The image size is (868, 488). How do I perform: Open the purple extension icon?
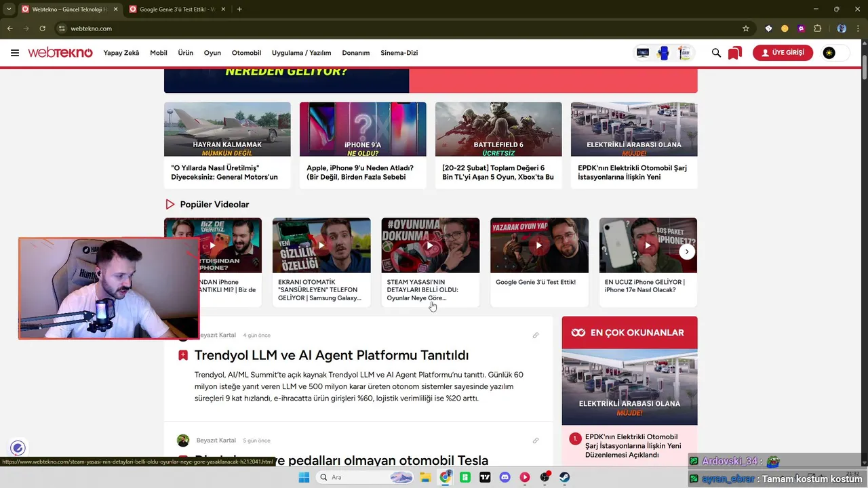pyautogui.click(x=801, y=28)
